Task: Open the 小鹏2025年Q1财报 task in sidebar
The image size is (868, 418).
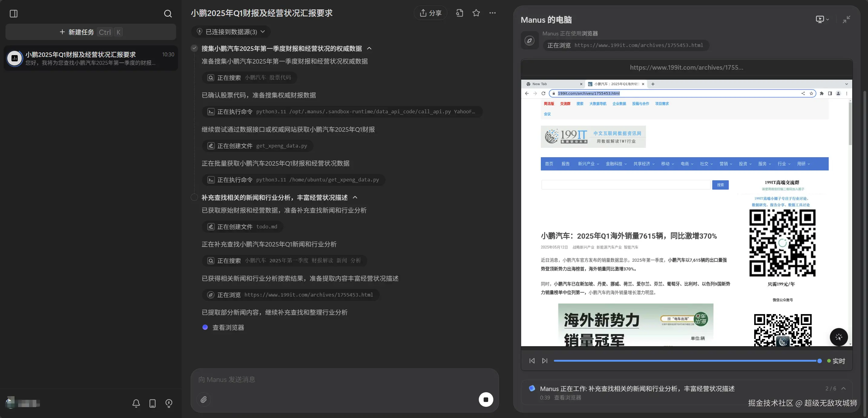Action: pyautogui.click(x=90, y=58)
